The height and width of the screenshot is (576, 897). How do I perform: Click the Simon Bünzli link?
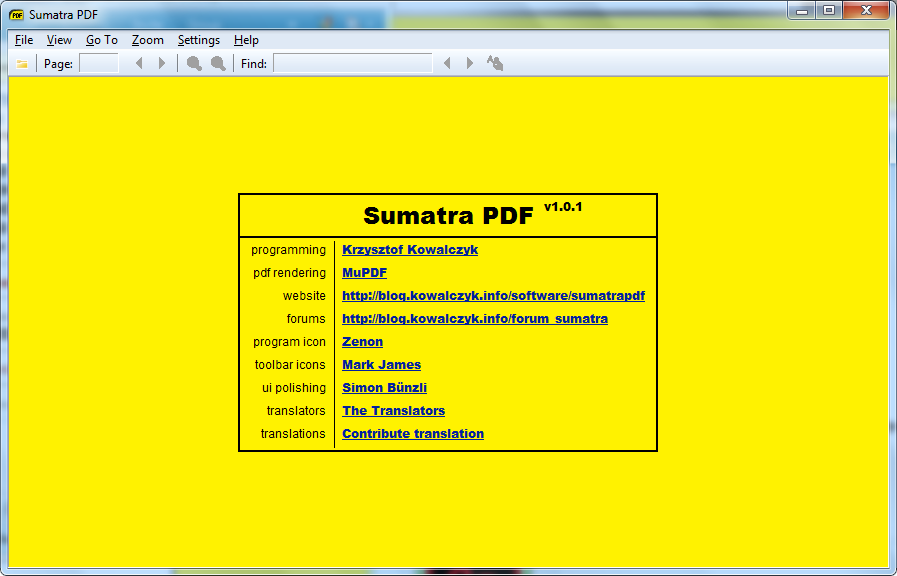(x=384, y=387)
